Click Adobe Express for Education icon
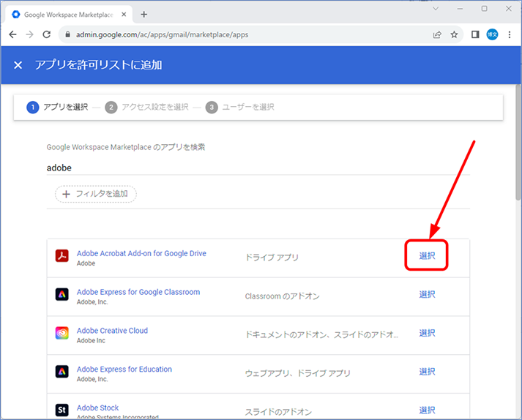Viewport: 522px width, 420px height. 62,372
